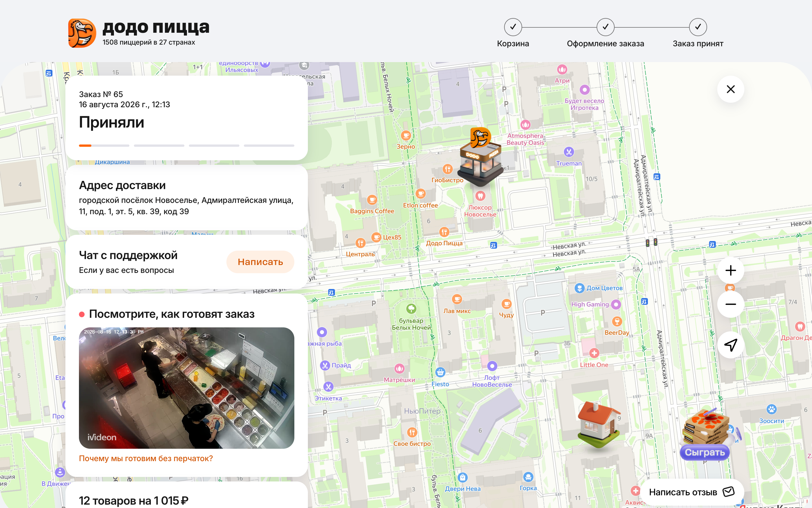812x508 pixels.
Task: Zoom out of the map with minus
Action: 731,304
